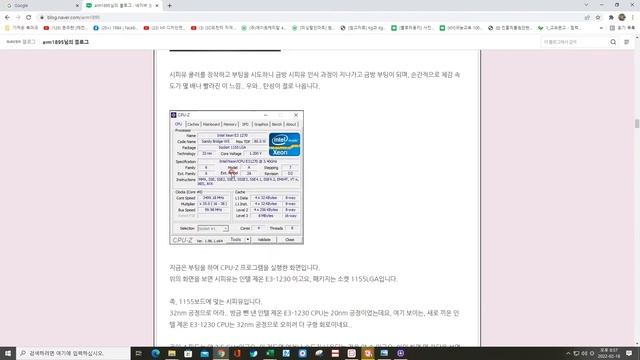Open the taskbar clock and date
This screenshot has width=640, height=360.
[x=608, y=353]
